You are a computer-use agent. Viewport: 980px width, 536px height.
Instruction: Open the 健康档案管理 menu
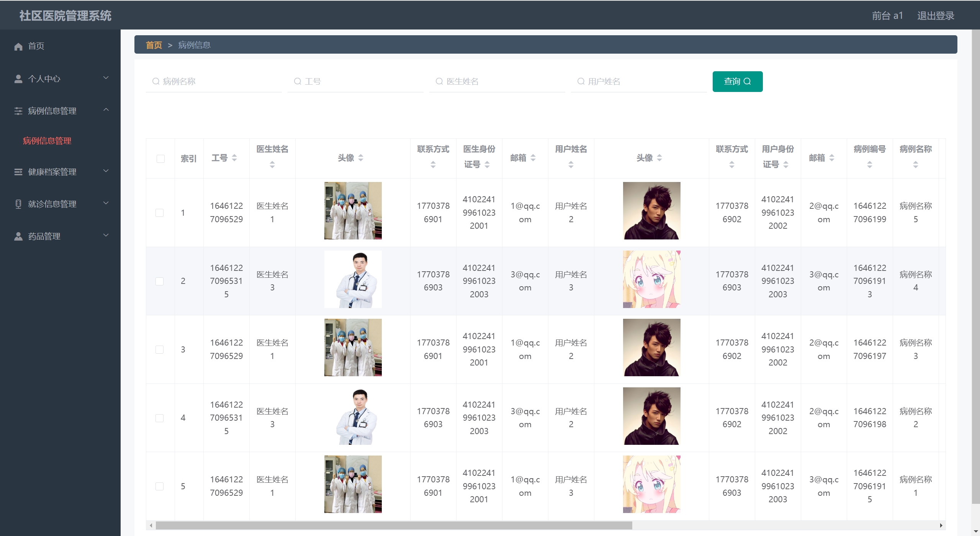coord(52,172)
